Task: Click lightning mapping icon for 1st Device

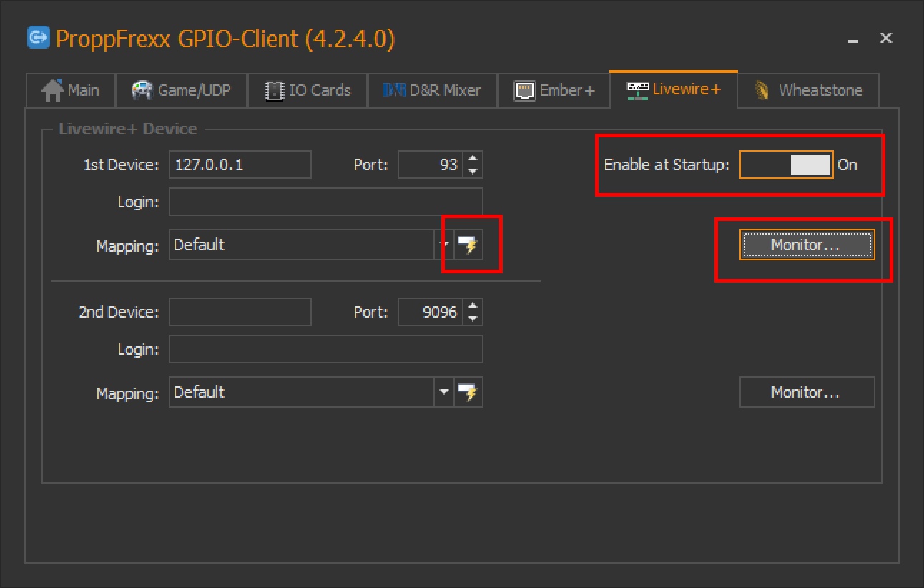Action: pos(468,245)
